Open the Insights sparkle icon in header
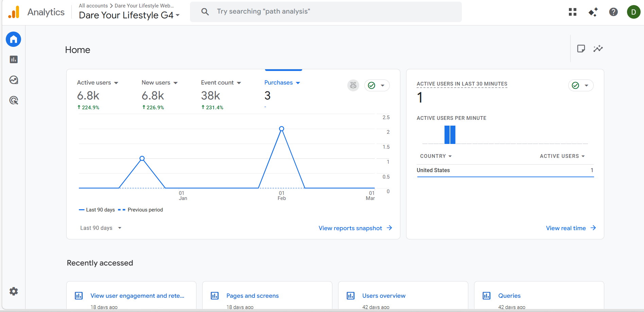The height and width of the screenshot is (312, 644). pos(593,12)
